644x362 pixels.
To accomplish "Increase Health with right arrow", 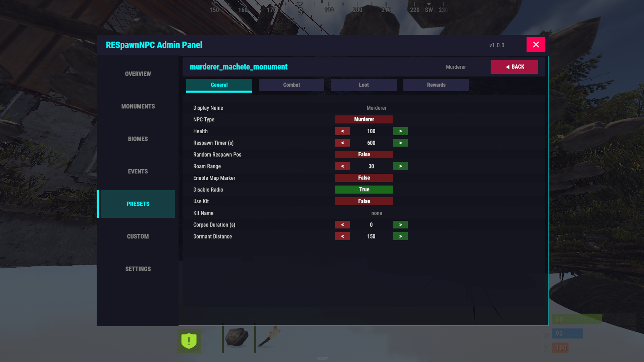I will pos(400,131).
